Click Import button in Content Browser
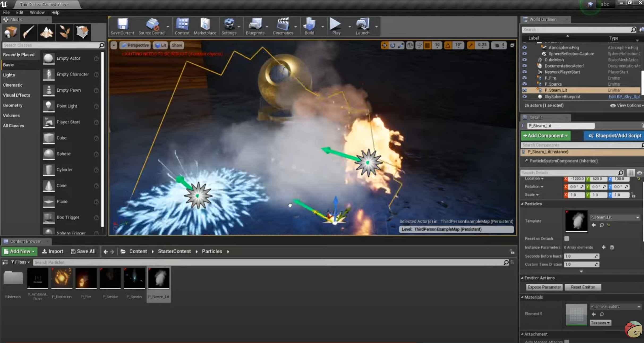The height and width of the screenshot is (343, 644). (53, 251)
